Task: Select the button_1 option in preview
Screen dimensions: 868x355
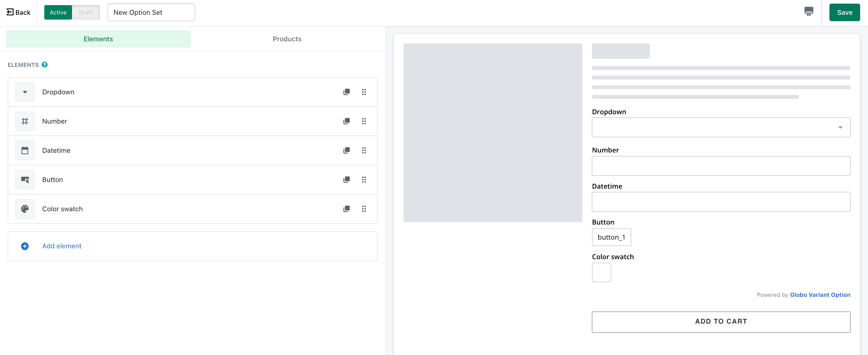Action: [x=611, y=237]
